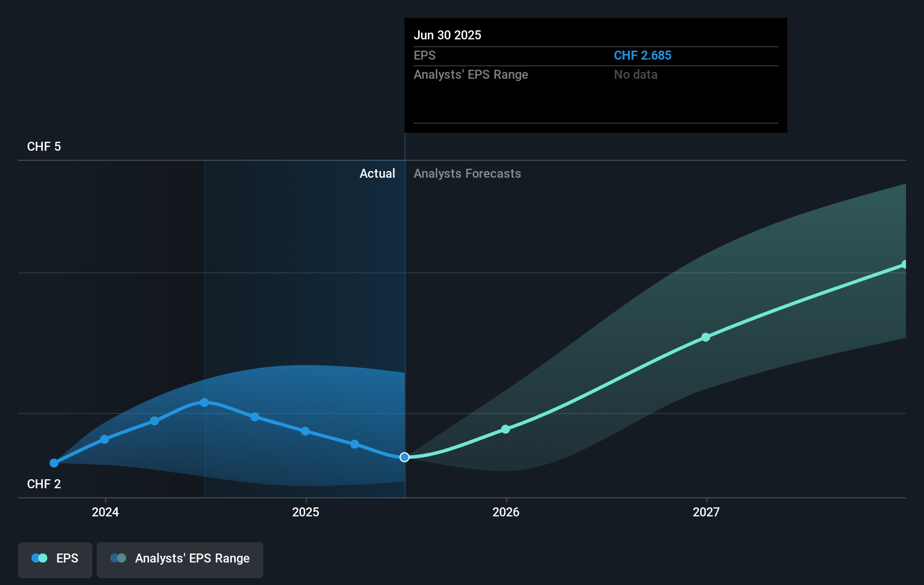Click the peak EPS data point mid-2024
Image resolution: width=924 pixels, height=585 pixels.
[x=204, y=402]
